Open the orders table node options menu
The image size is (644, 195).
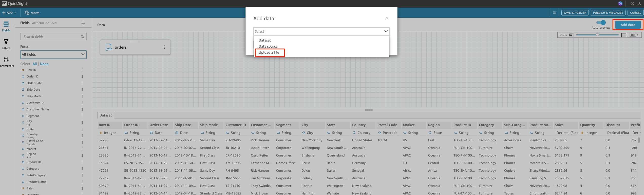coord(164,47)
